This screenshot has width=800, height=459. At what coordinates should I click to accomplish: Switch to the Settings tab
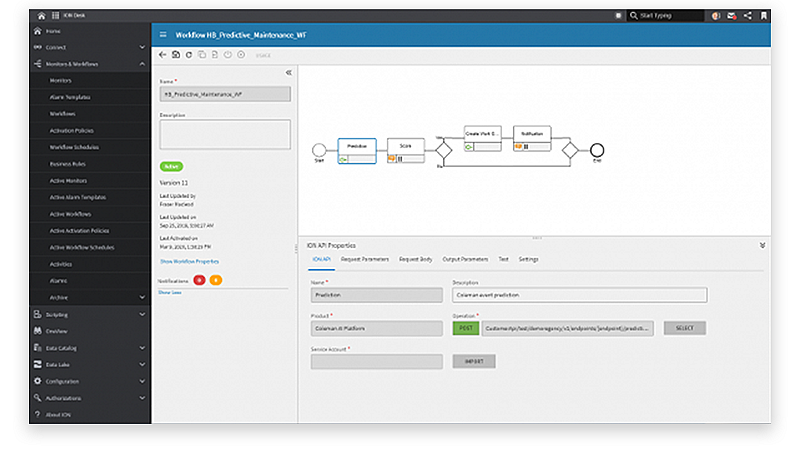pos(529,260)
